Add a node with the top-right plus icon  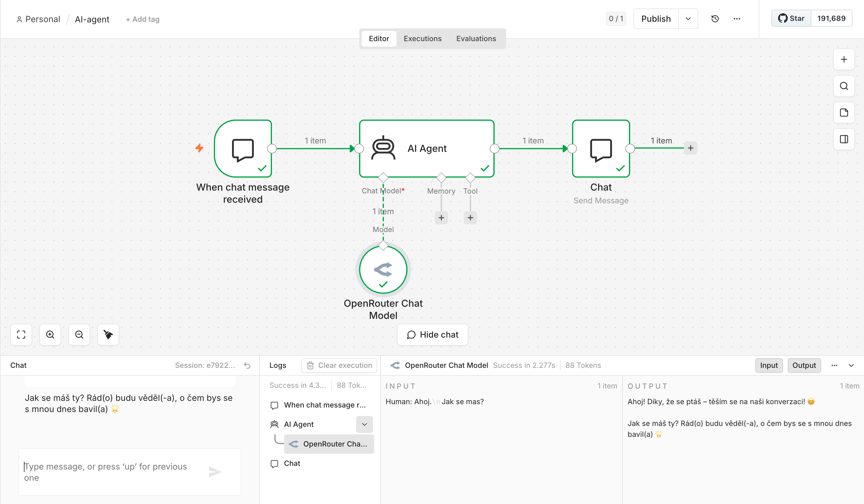point(844,59)
